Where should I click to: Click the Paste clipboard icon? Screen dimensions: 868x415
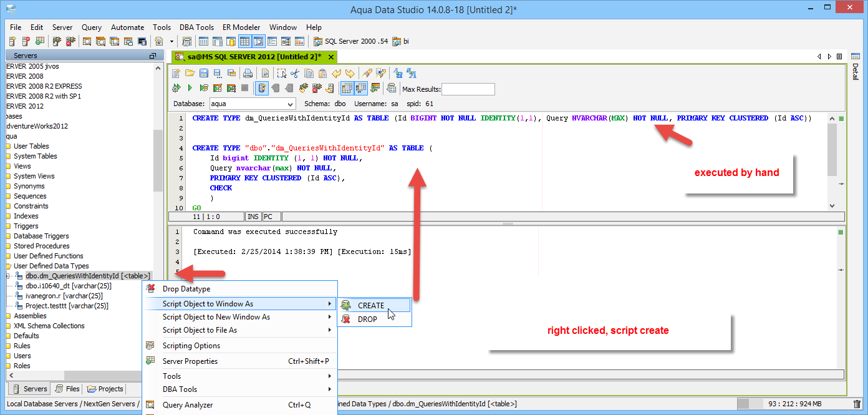coord(322,73)
